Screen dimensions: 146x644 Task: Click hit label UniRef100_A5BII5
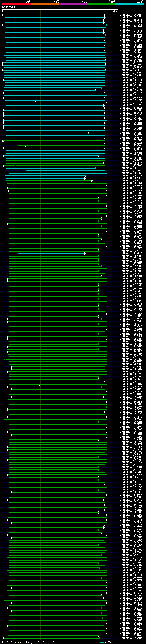(131, 163)
